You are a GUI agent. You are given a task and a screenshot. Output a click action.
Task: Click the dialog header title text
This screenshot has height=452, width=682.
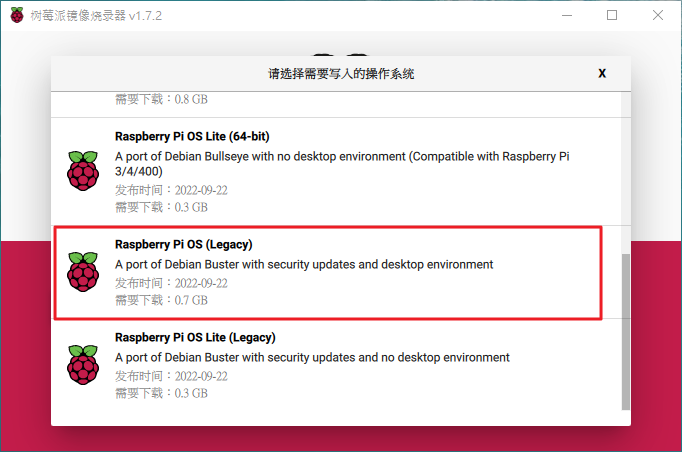(x=341, y=74)
